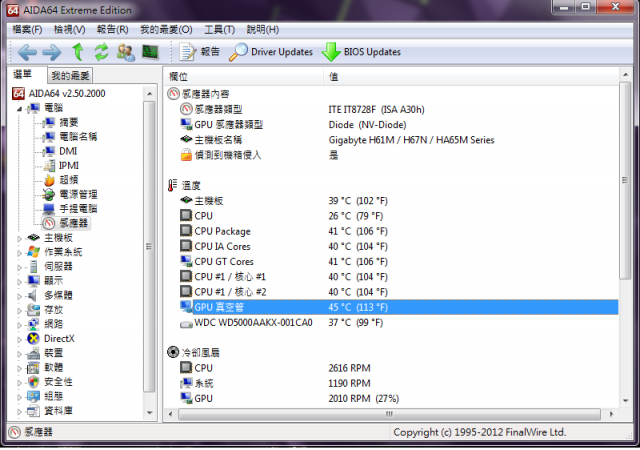Expand the 存放 tree node
Screen dimensions: 640x450
19,311
